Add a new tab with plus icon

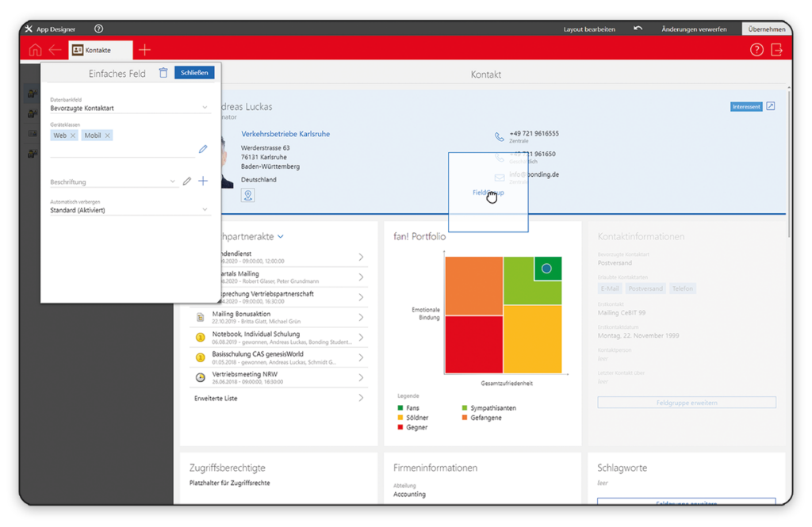click(144, 50)
